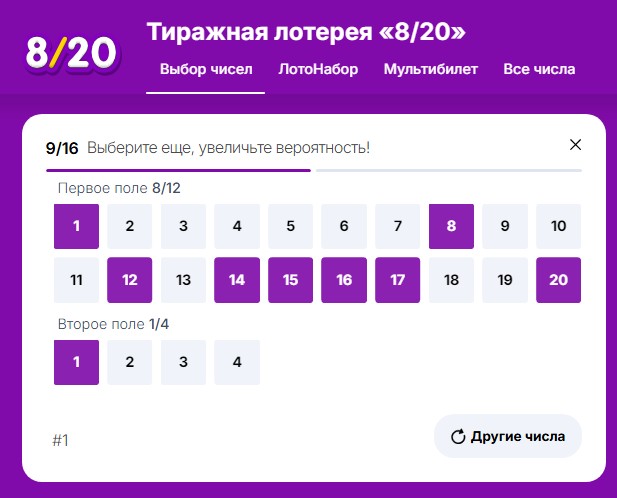Select number 3 in Второе поле

pos(183,362)
